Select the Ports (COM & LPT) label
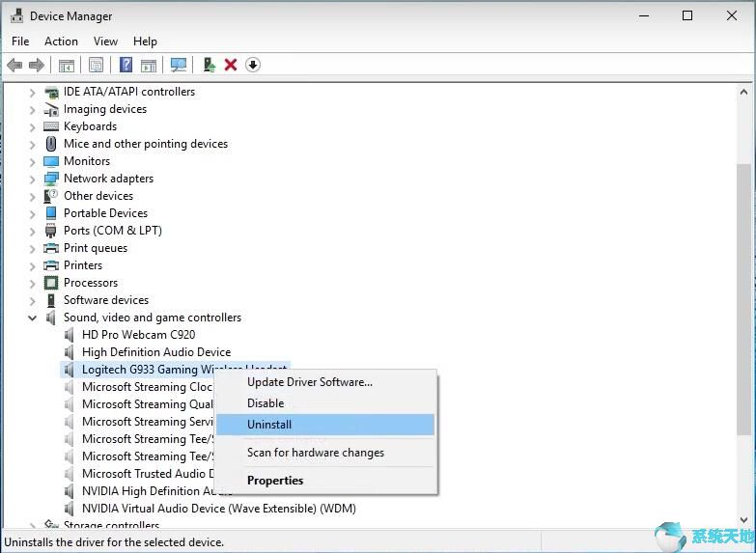This screenshot has width=756, height=553. pos(113,231)
